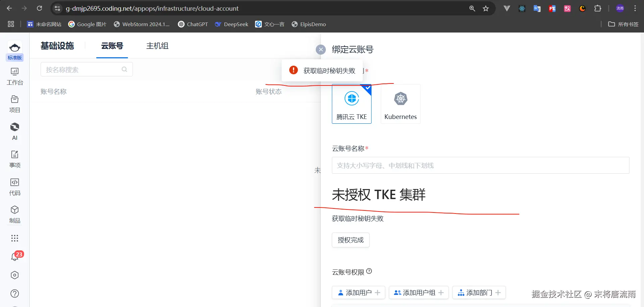Switch to the 主机组 tab
Screen dimensions: 644x307
(x=157, y=46)
